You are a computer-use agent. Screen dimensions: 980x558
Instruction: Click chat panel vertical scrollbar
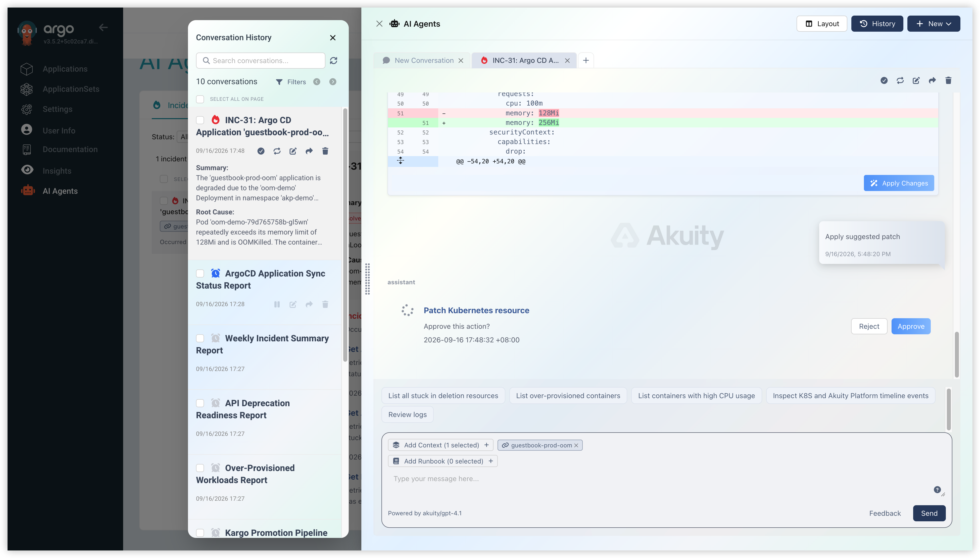coord(956,354)
